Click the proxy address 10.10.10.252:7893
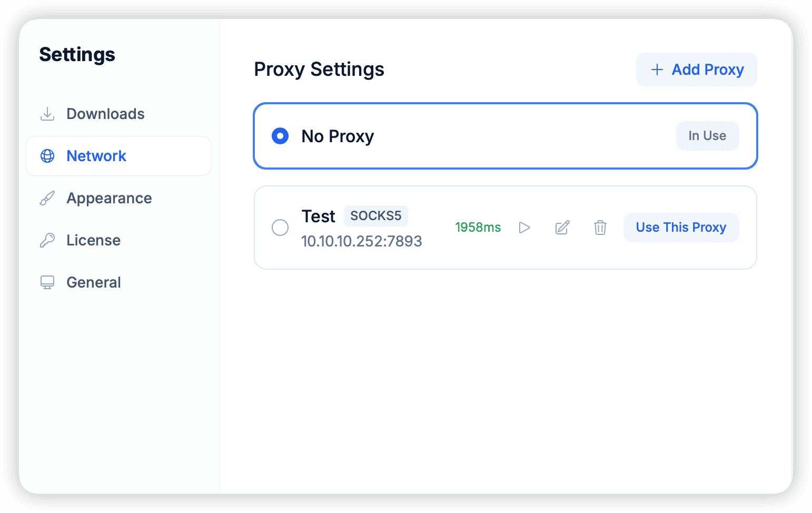The height and width of the screenshot is (513, 812). [x=362, y=241]
